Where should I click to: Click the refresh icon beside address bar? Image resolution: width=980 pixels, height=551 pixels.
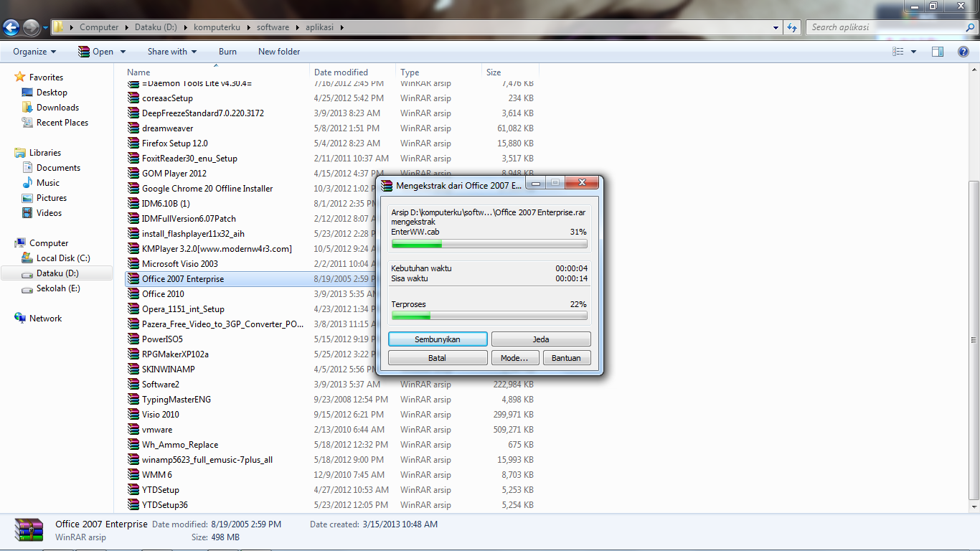point(791,27)
